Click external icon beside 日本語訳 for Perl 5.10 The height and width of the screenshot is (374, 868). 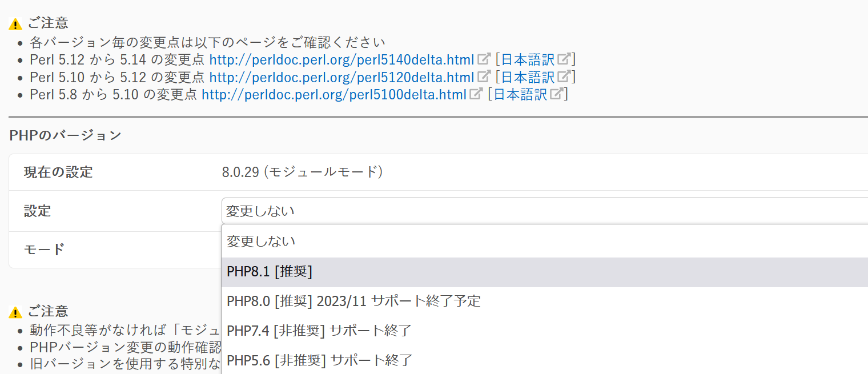[x=556, y=94]
